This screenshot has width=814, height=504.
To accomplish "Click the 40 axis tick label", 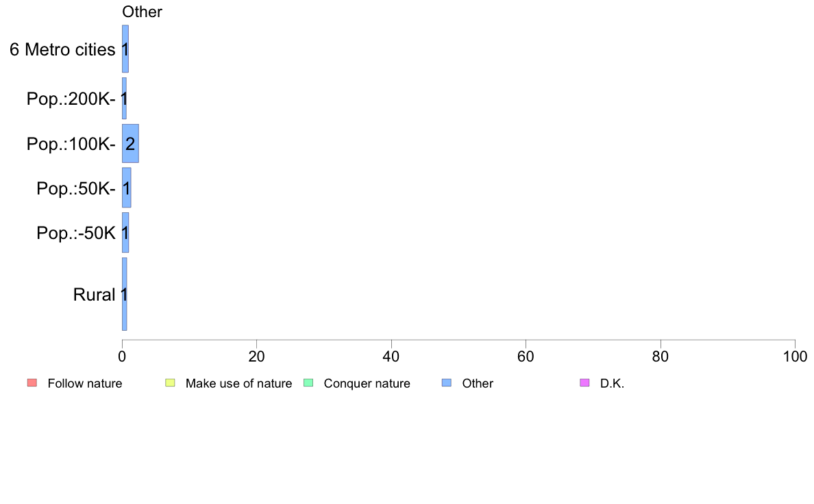I will (x=391, y=356).
